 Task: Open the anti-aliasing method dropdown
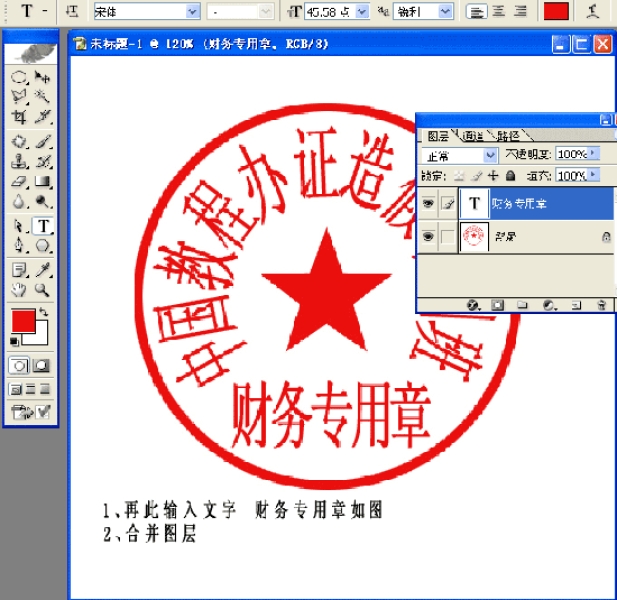445,12
